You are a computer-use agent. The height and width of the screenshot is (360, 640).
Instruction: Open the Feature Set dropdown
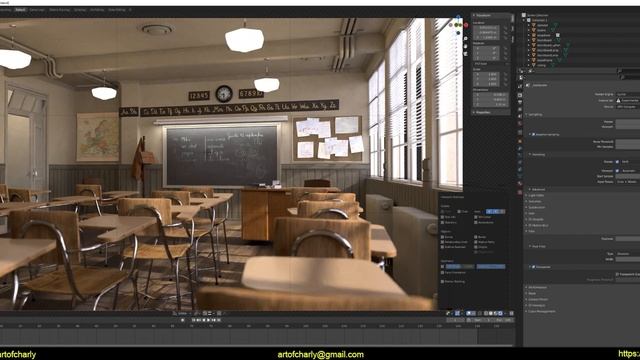click(628, 100)
